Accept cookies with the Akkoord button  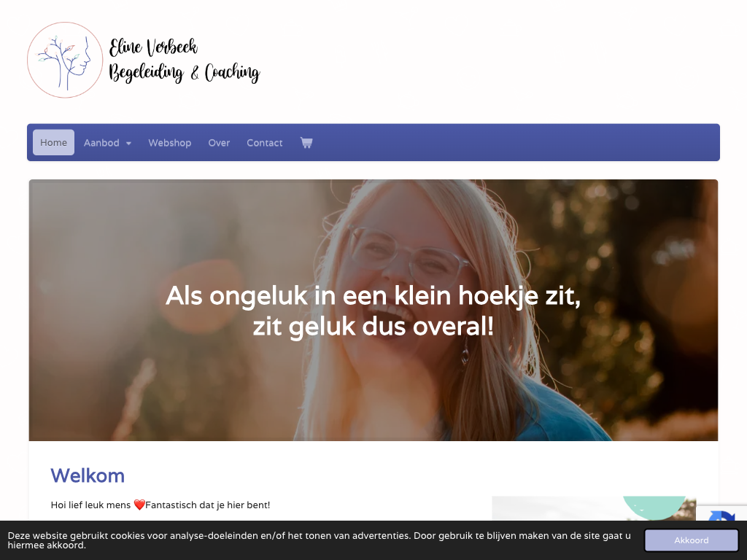692,540
